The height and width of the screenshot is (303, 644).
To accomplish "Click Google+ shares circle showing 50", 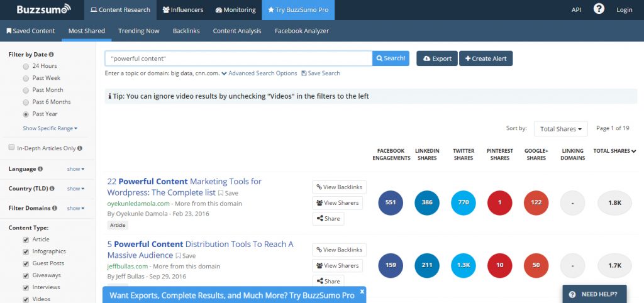I will click(536, 266).
